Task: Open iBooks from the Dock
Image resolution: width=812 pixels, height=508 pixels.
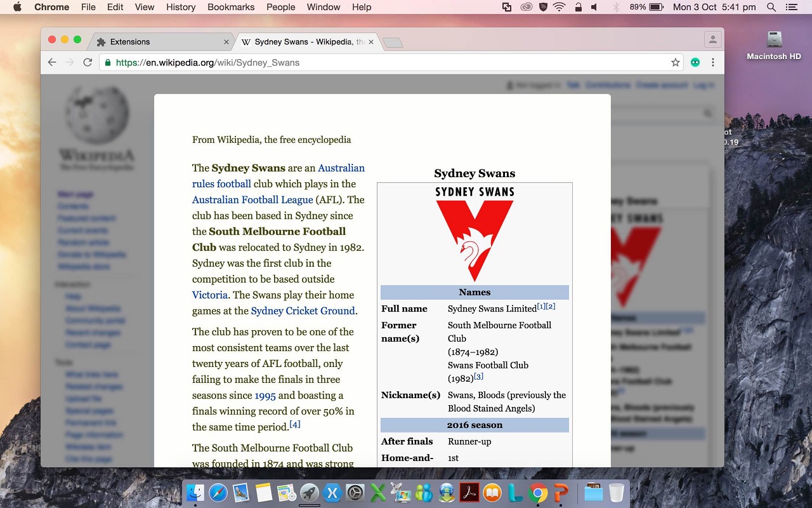Action: click(x=492, y=493)
